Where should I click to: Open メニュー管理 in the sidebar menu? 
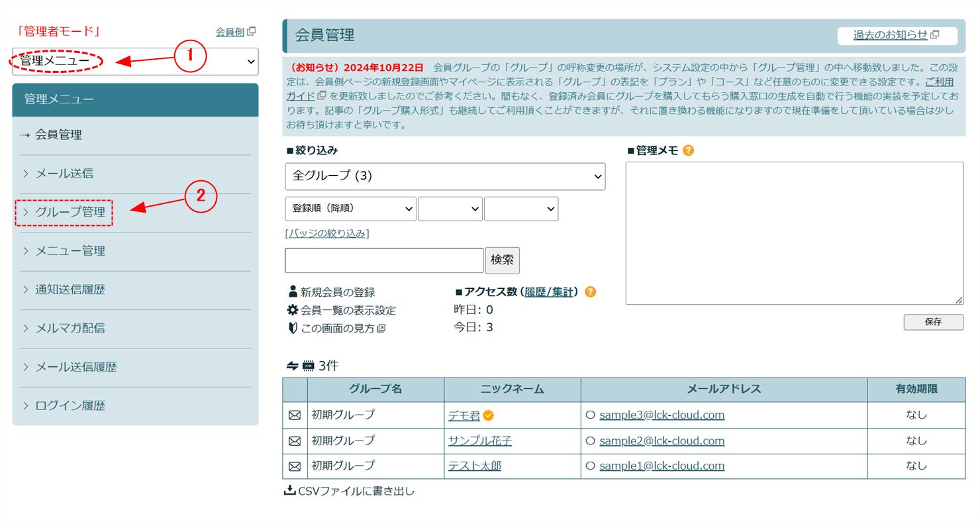click(70, 250)
